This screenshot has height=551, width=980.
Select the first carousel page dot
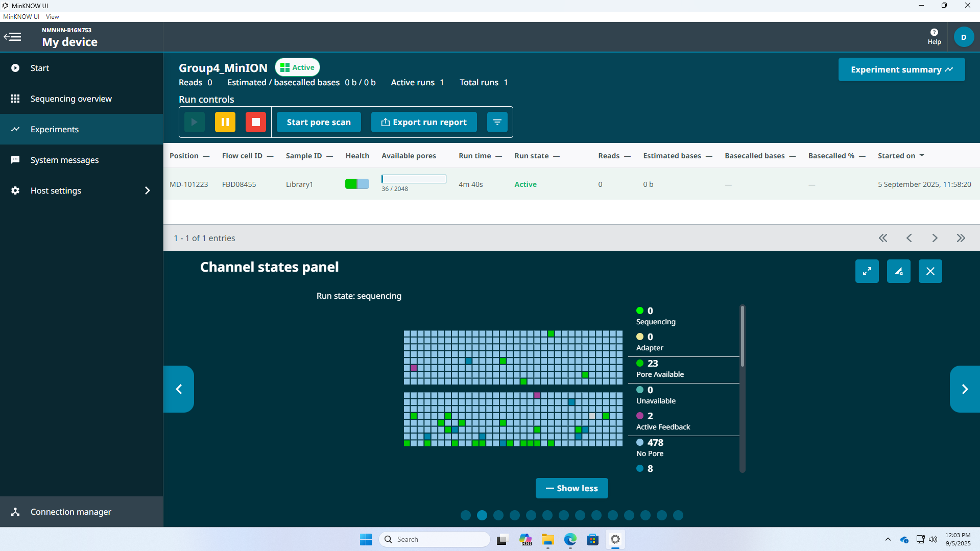pyautogui.click(x=465, y=515)
